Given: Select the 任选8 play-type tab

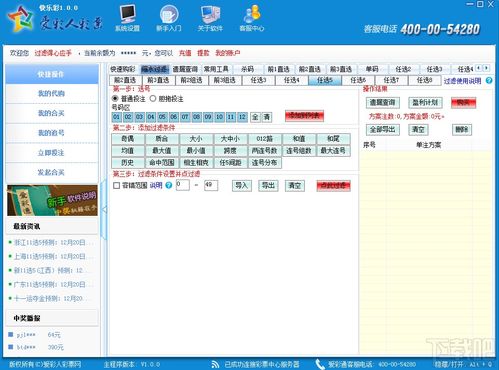Looking at the screenshot, I should [424, 80].
